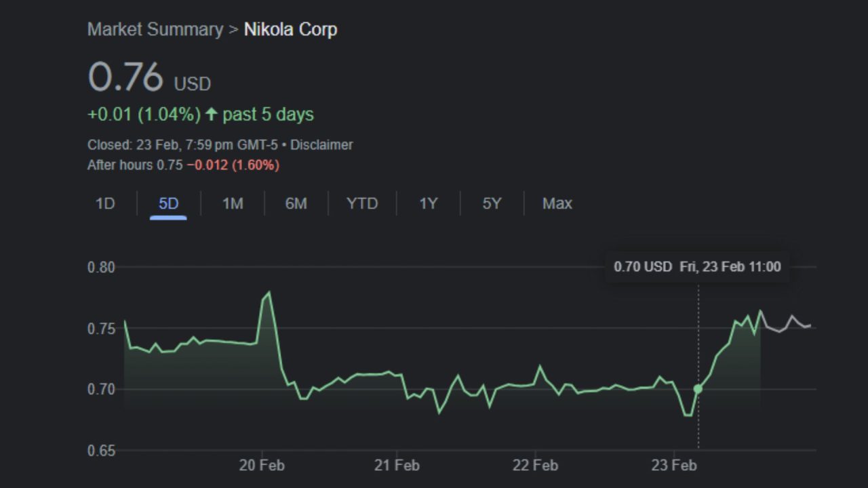
Task: Select the 1D time range tab
Action: coord(105,203)
